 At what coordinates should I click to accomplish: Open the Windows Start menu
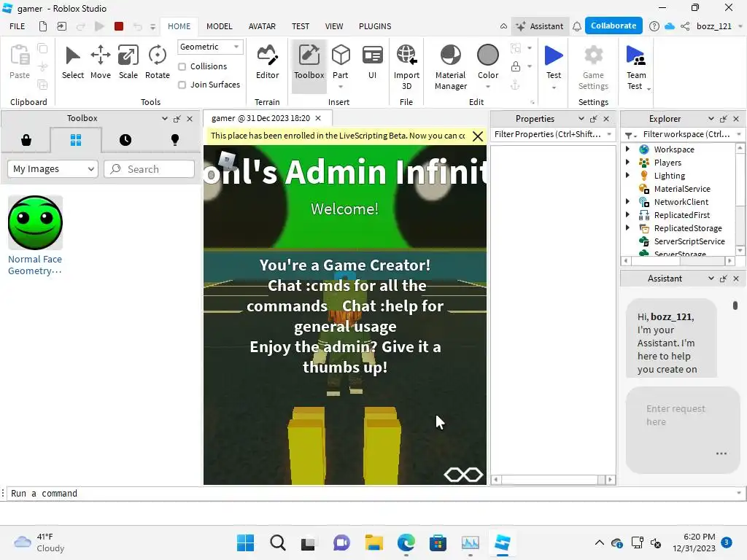pos(245,542)
